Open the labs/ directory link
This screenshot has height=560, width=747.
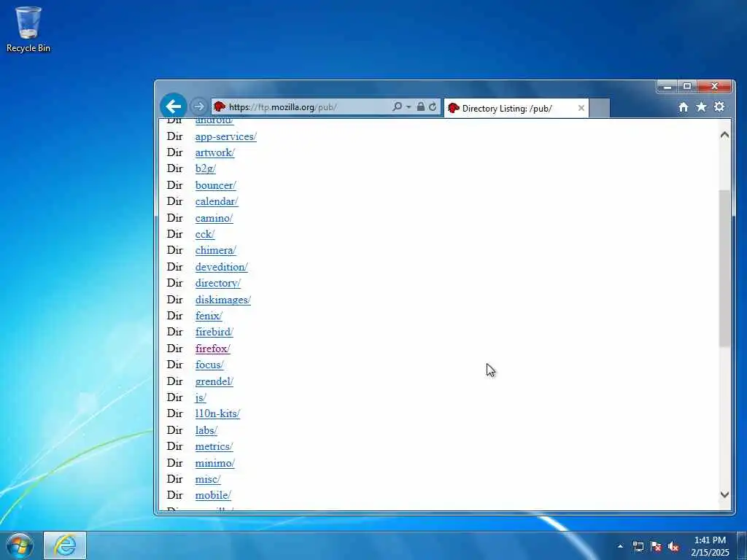click(206, 430)
